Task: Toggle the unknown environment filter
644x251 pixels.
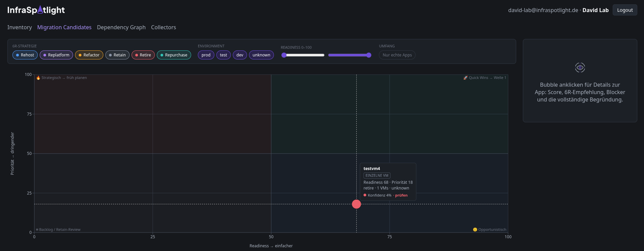Action: [261, 55]
